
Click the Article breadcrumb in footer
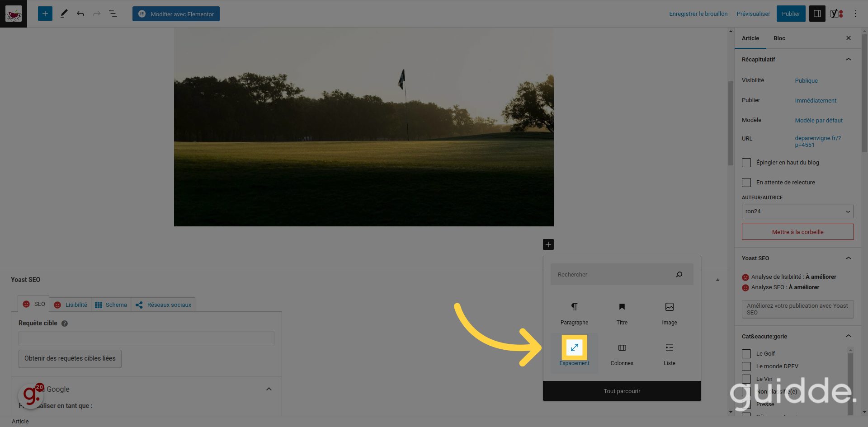20,421
